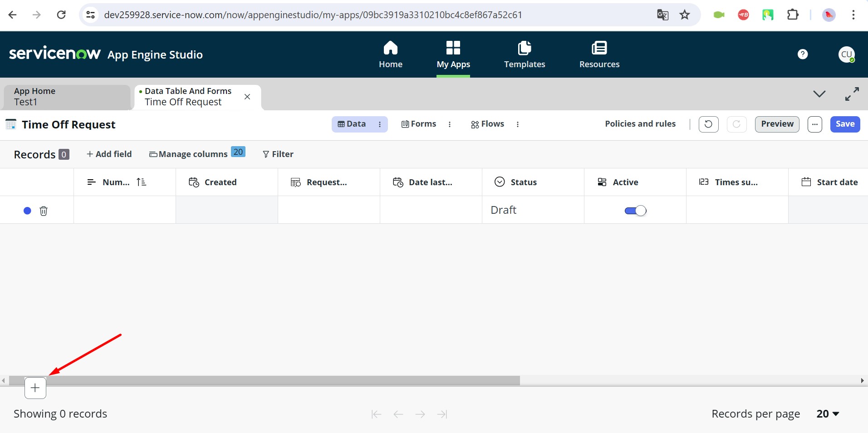Go back to the previous browser page
The height and width of the screenshot is (433, 868).
(x=13, y=15)
